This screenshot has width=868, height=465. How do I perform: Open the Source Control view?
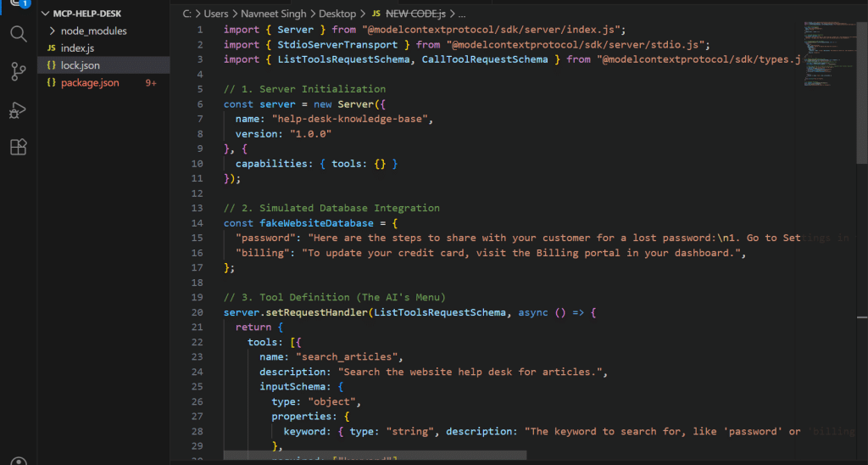[x=18, y=71]
